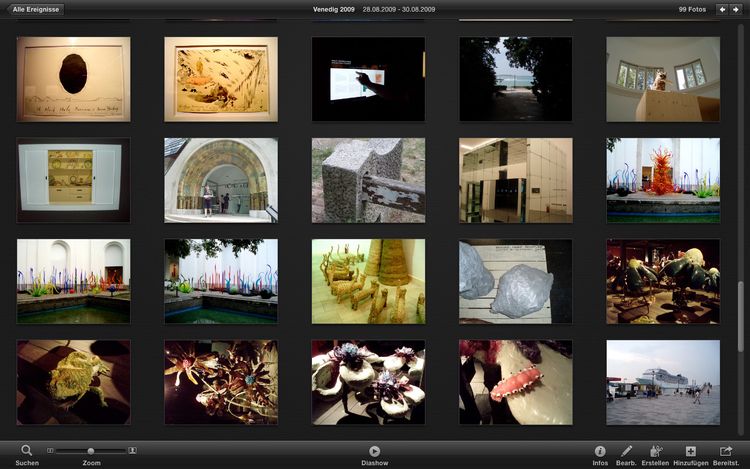Go back to Alle Ereignisse

[37, 9]
